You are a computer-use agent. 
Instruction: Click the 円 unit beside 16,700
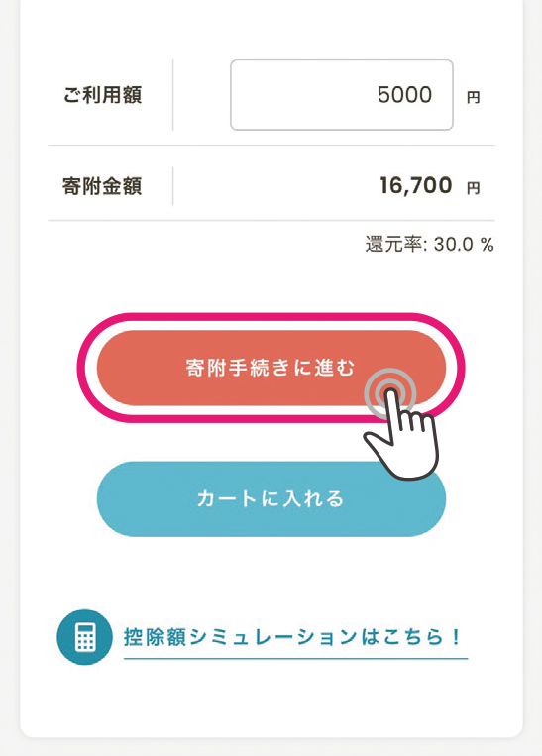pyautogui.click(x=473, y=187)
